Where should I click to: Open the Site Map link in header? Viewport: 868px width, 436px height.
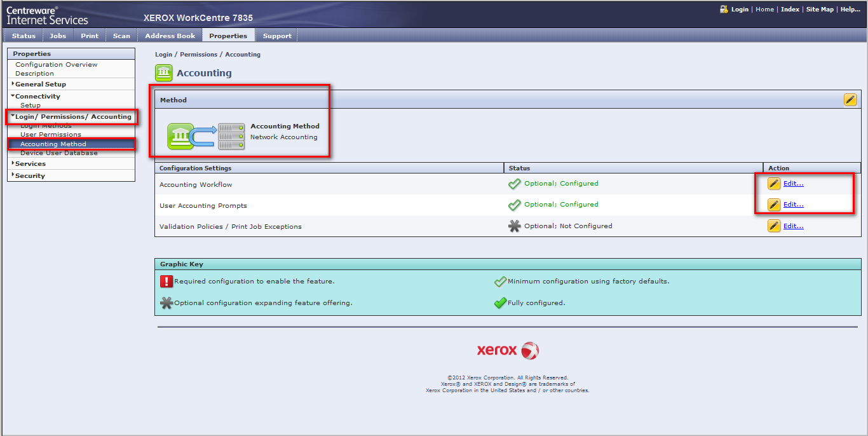coord(820,10)
